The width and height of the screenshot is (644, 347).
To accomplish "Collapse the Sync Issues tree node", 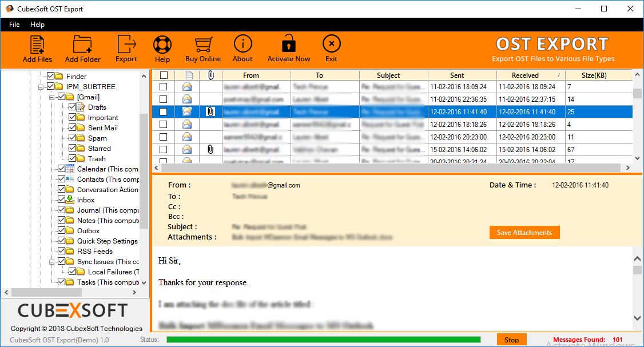I will 51,262.
